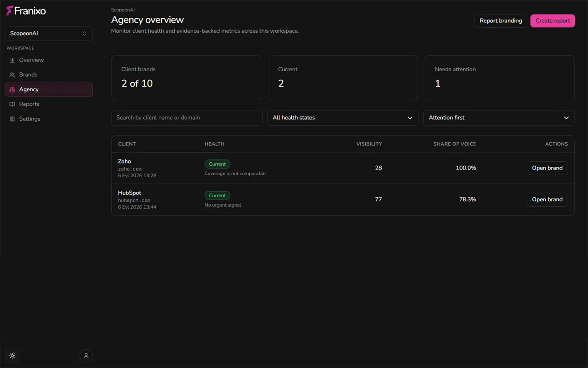Click the HubSpot client name

(x=129, y=193)
